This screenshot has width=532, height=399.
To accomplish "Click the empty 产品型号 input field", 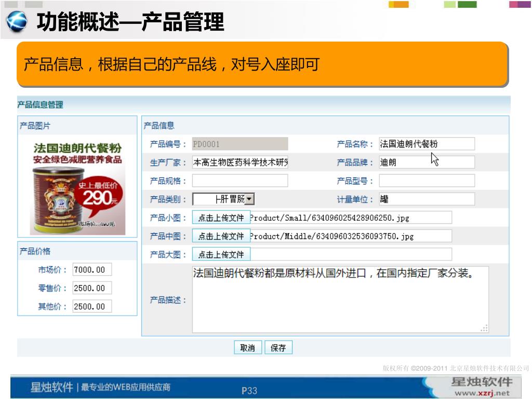I will (x=427, y=180).
